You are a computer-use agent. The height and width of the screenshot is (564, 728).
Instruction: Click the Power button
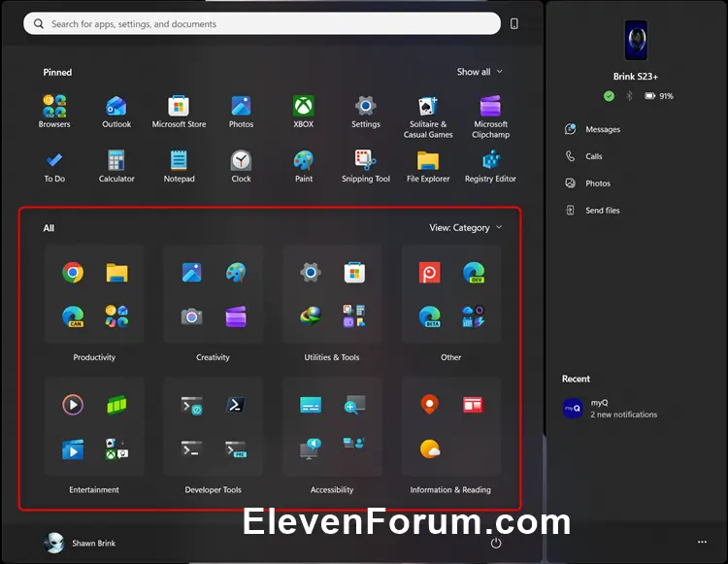tap(496, 543)
